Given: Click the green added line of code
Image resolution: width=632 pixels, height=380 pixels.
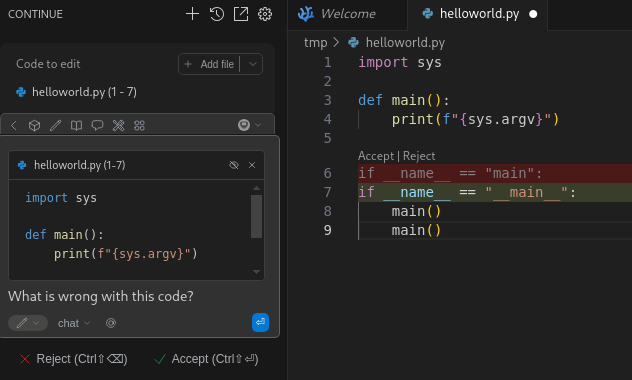Looking at the screenshot, I should pyautogui.click(x=495, y=192).
